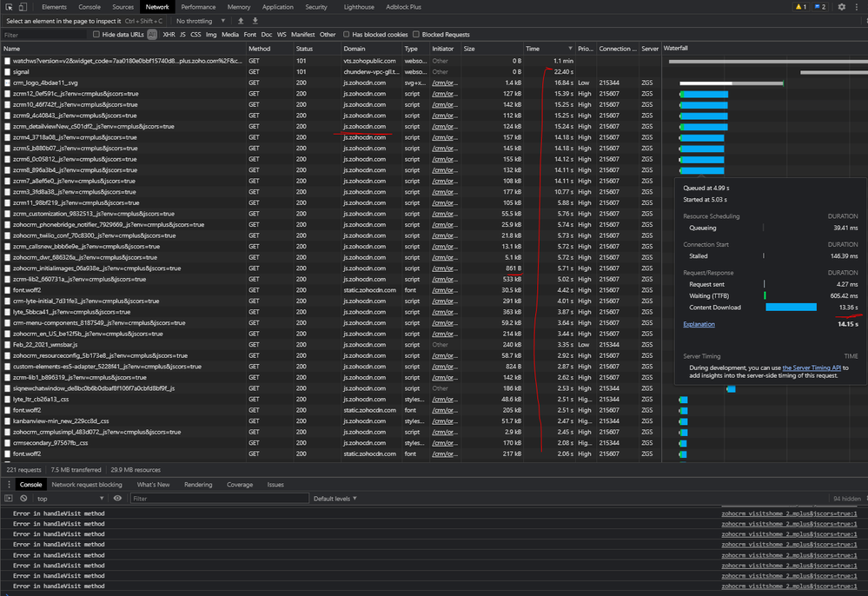Image resolution: width=868 pixels, height=596 pixels.
Task: Open DevTools settings gear
Action: coord(841,7)
